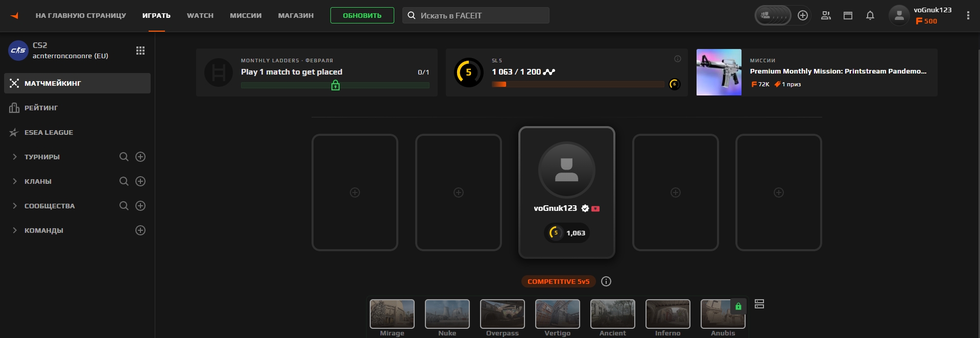Screen dimensions: 980x338
Task: Click the F 500 points balance
Action: click(926, 21)
